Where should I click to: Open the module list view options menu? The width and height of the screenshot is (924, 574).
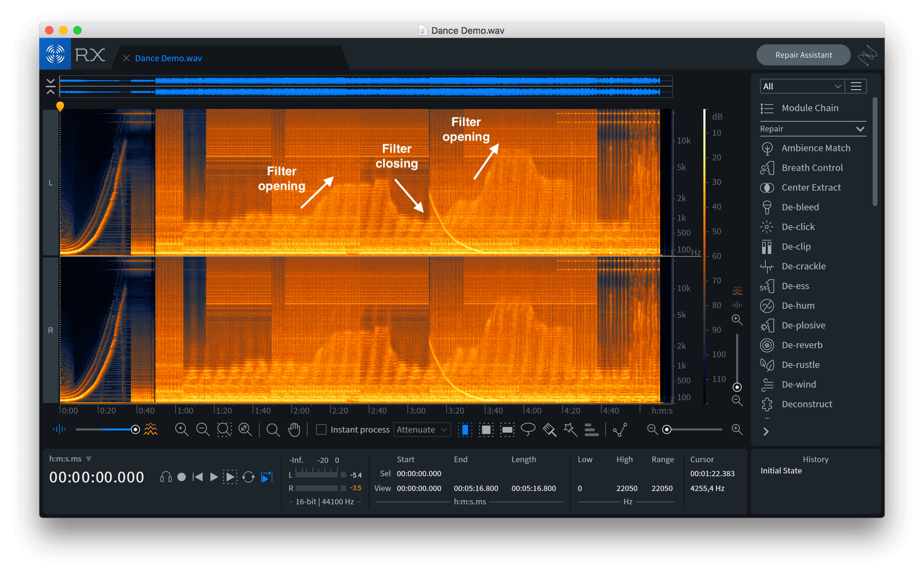[x=856, y=86]
